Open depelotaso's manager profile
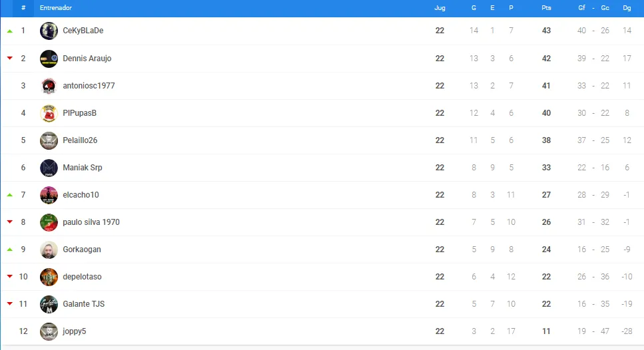The image size is (644, 350). (x=82, y=277)
